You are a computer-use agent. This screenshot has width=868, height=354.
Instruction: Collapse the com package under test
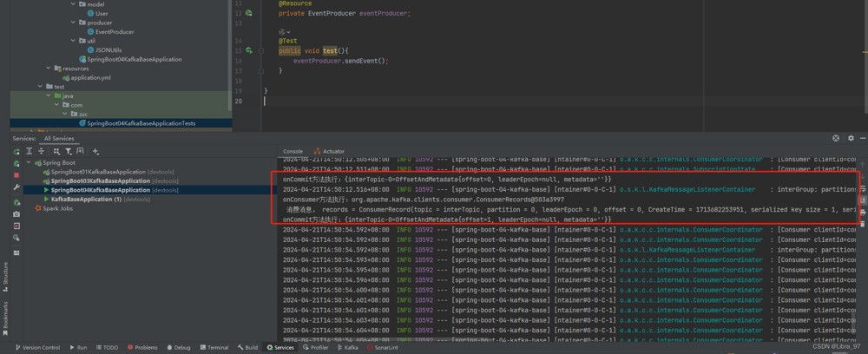click(56, 104)
